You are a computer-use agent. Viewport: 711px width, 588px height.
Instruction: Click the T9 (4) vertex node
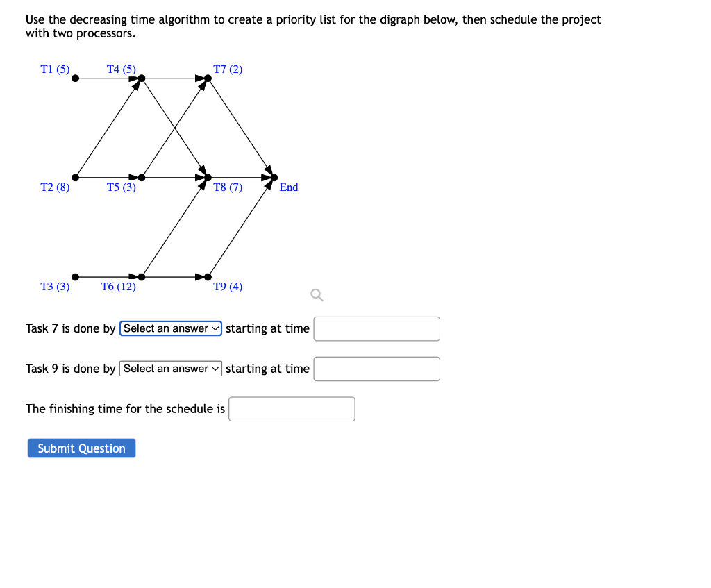click(x=208, y=276)
